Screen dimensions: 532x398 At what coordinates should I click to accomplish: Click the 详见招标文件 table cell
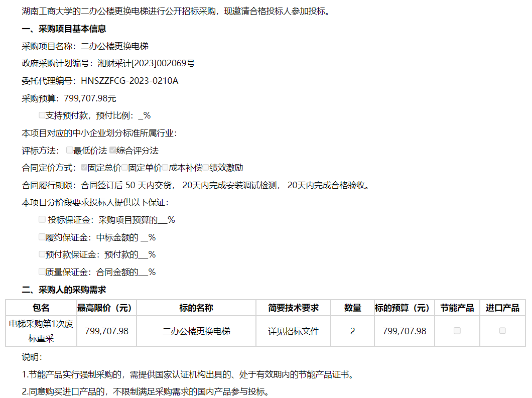293,331
